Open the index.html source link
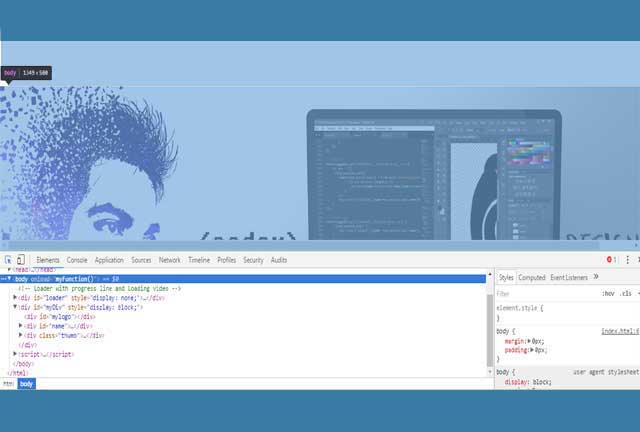Screen dimensions: 640x432 [x=620, y=331]
